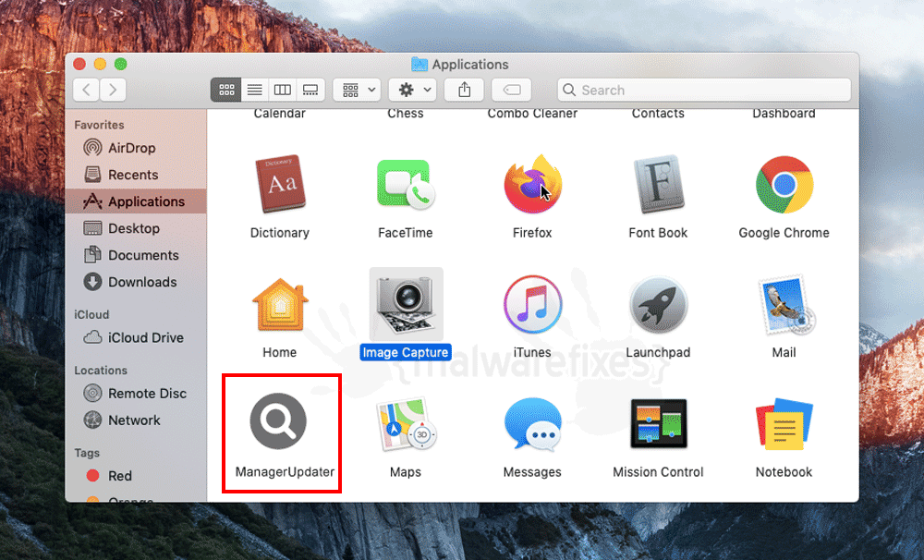Select Network under Locations
The width and height of the screenshot is (924, 560).
136,420
